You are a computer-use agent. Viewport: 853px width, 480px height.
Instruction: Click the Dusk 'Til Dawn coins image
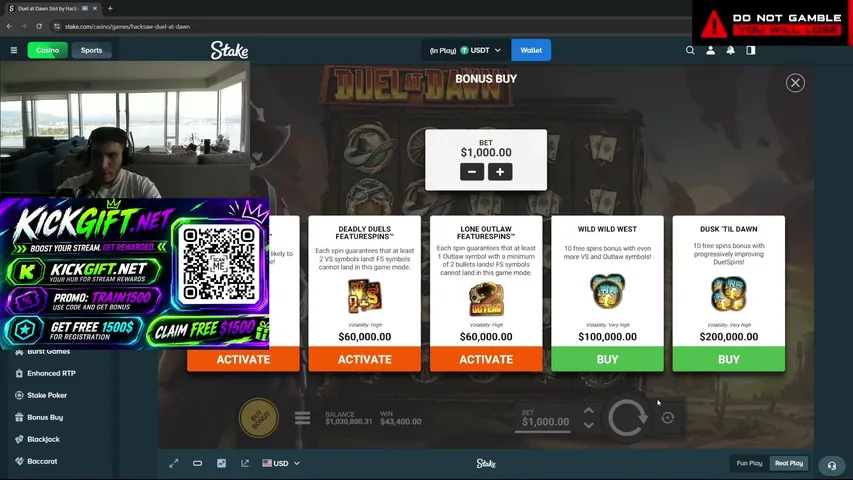pyautogui.click(x=728, y=294)
